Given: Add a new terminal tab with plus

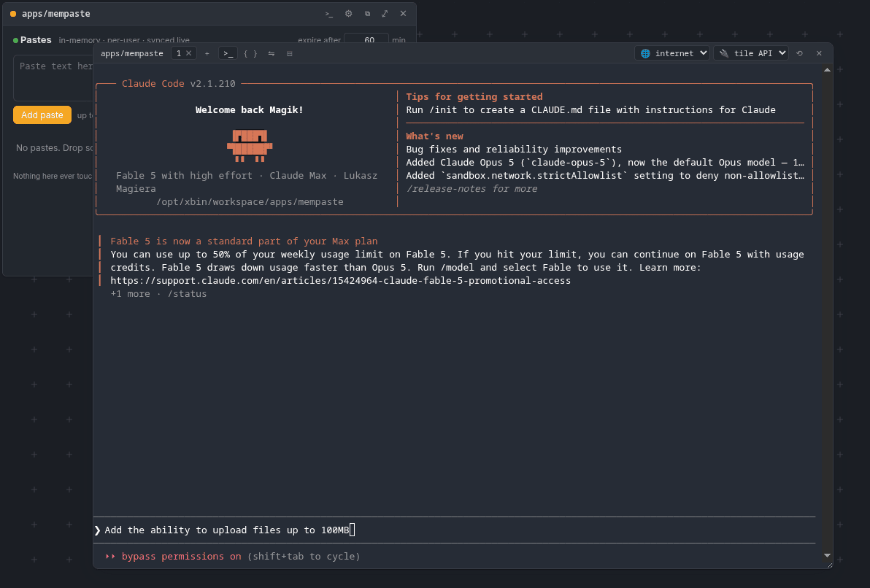Looking at the screenshot, I should [x=207, y=53].
